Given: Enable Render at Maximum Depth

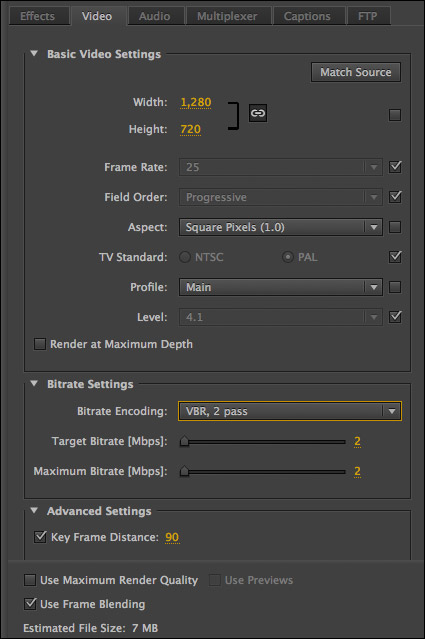Looking at the screenshot, I should [x=40, y=344].
